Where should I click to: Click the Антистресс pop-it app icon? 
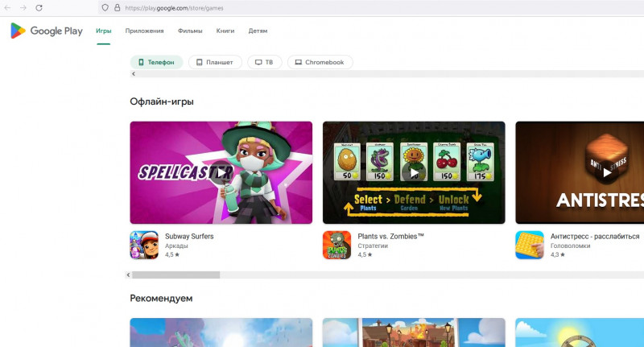pos(530,246)
